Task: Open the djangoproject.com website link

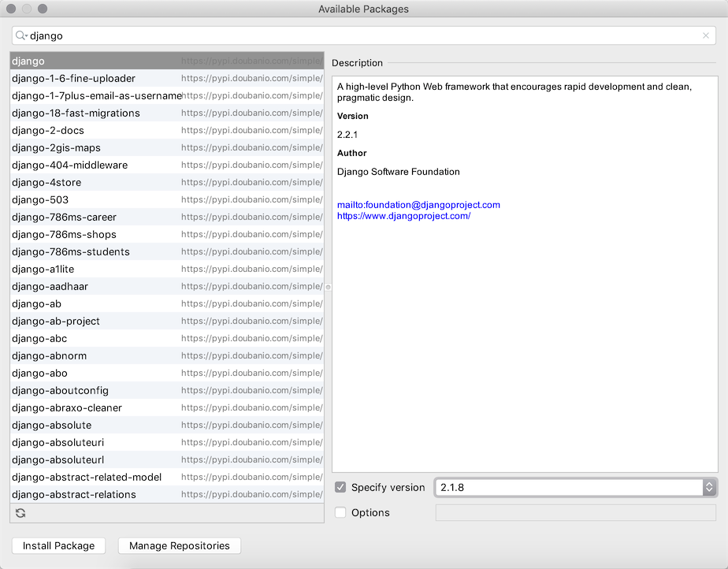Action: point(403,216)
